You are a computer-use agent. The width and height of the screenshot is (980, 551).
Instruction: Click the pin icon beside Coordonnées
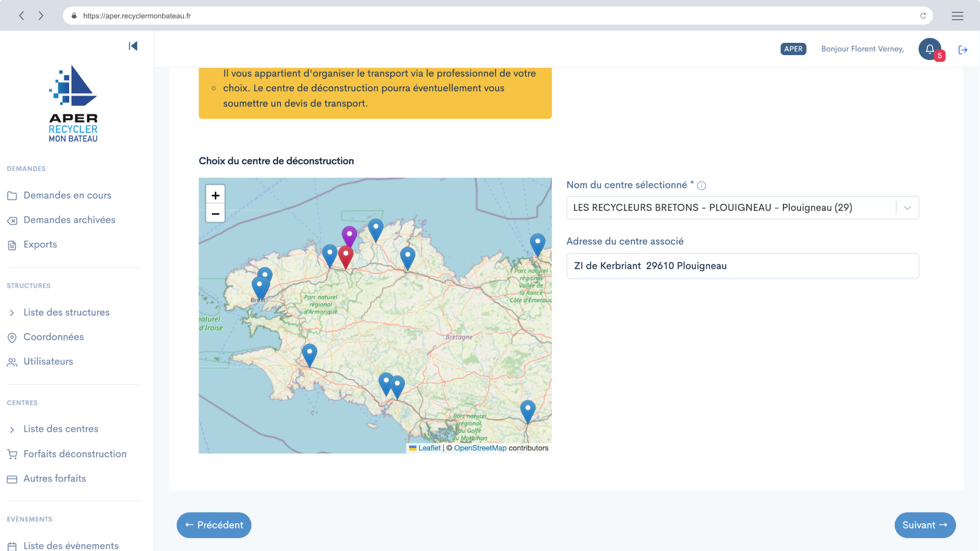(12, 337)
